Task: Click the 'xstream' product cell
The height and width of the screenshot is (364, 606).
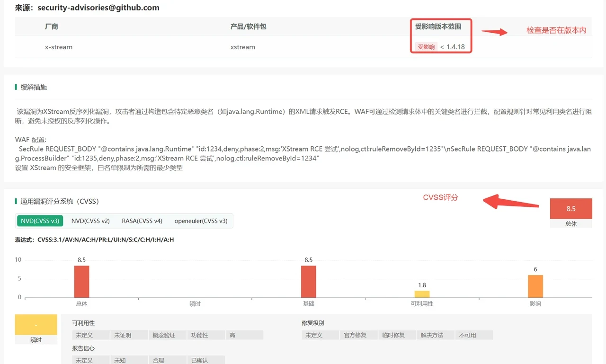Action: point(243,47)
